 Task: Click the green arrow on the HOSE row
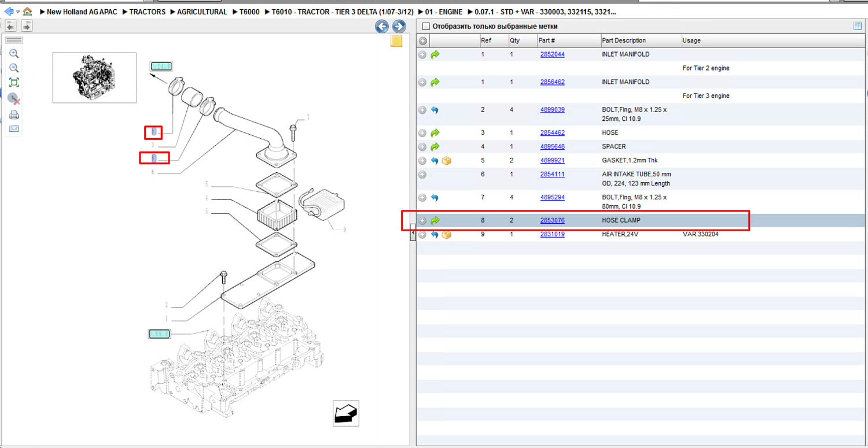click(435, 133)
